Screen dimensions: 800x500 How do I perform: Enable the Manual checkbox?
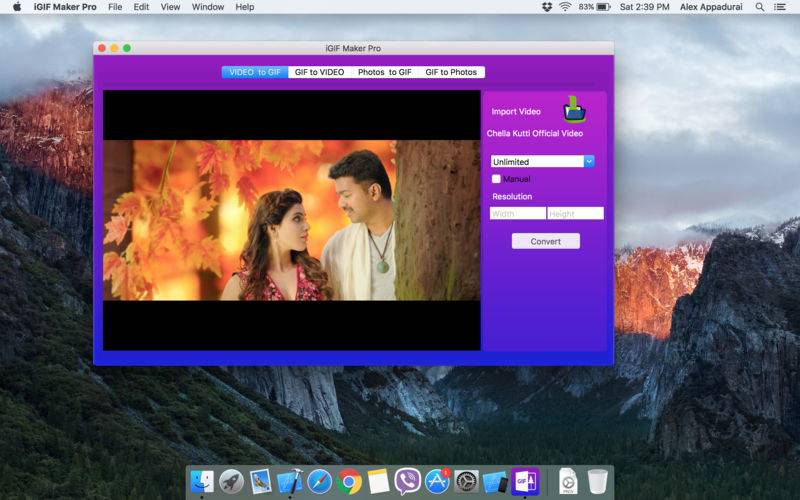click(496, 179)
